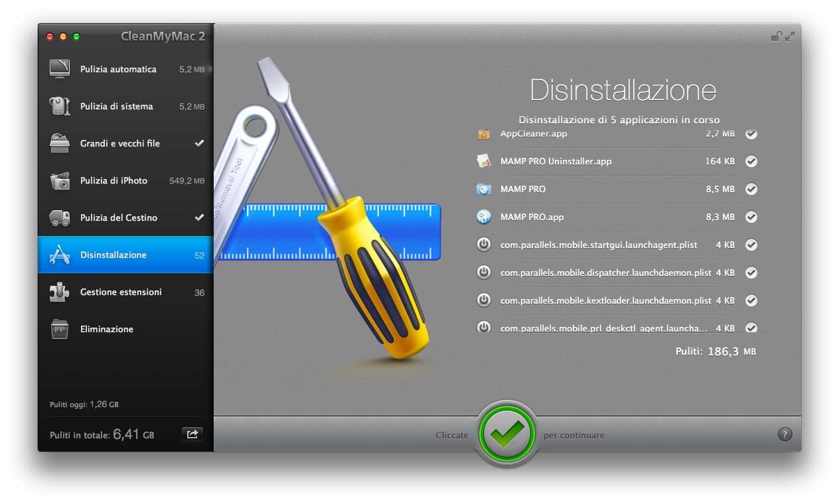This screenshot has width=839, height=504.
Task: Click the Disinstallazione heading
Action: 623,90
